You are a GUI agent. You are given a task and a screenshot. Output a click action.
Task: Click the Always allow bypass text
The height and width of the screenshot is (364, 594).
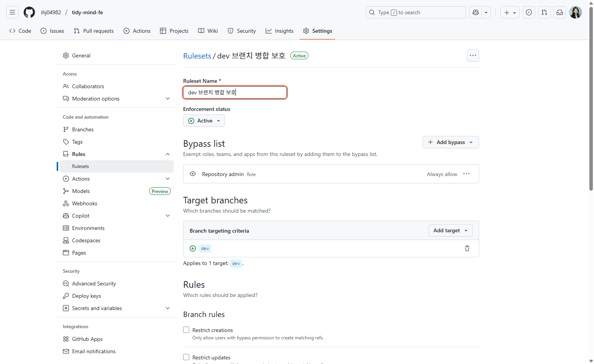[x=442, y=174]
